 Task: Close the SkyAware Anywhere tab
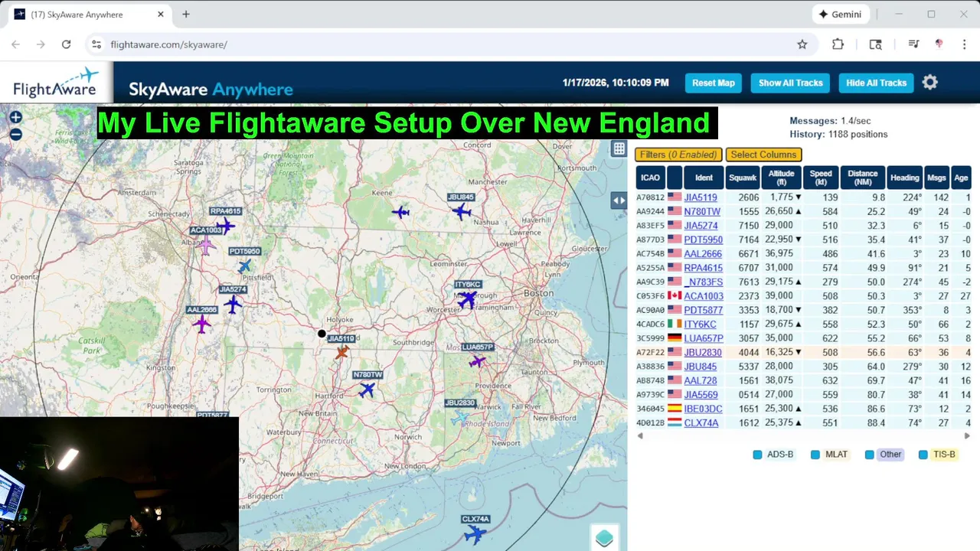[x=161, y=14]
